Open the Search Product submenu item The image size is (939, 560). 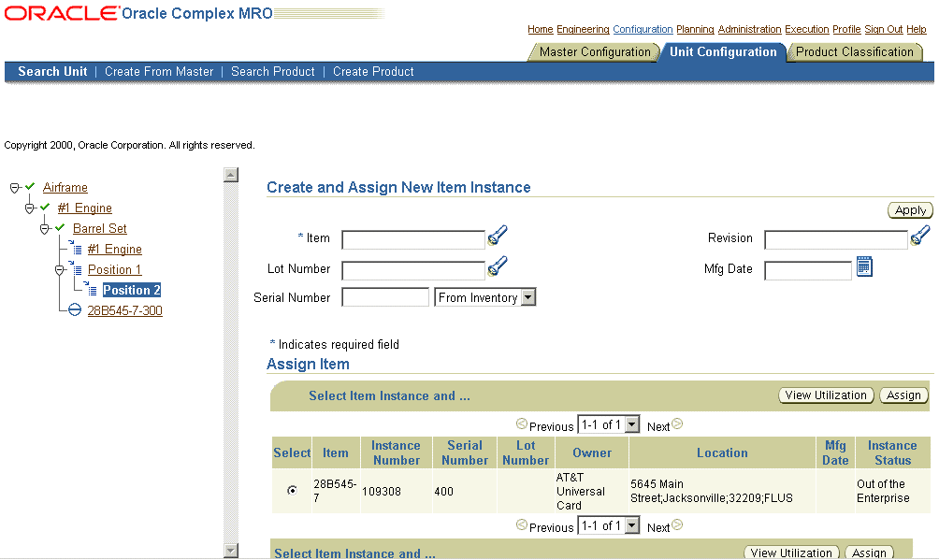click(x=272, y=71)
